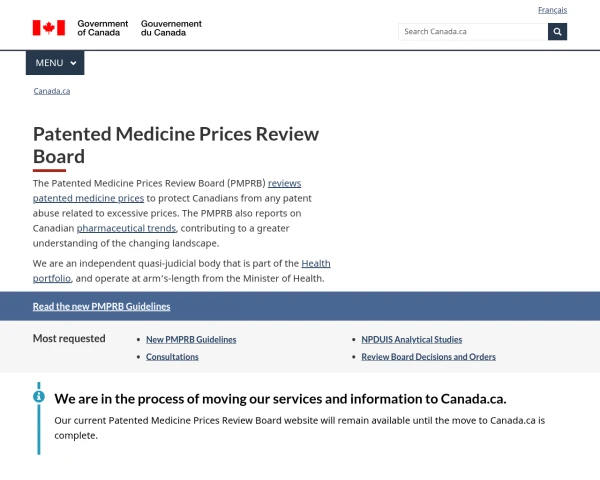The height and width of the screenshot is (480, 600).
Task: Click the search magnifying glass icon
Action: (x=557, y=31)
